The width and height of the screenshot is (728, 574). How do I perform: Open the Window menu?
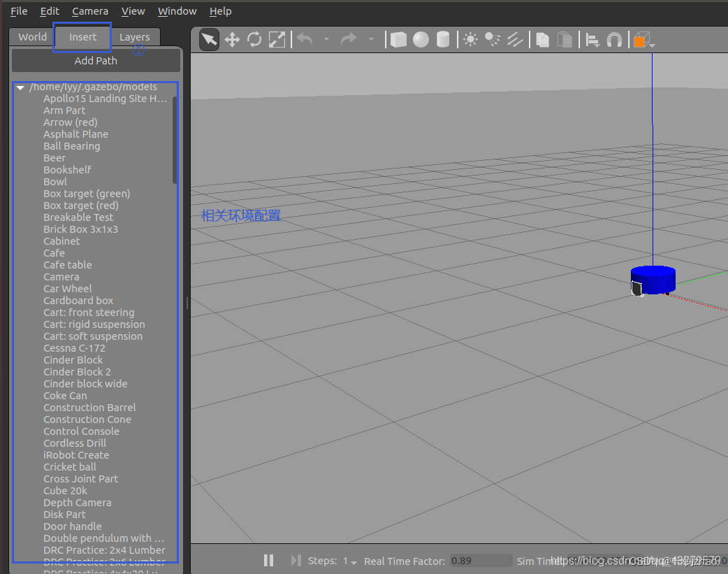177,10
